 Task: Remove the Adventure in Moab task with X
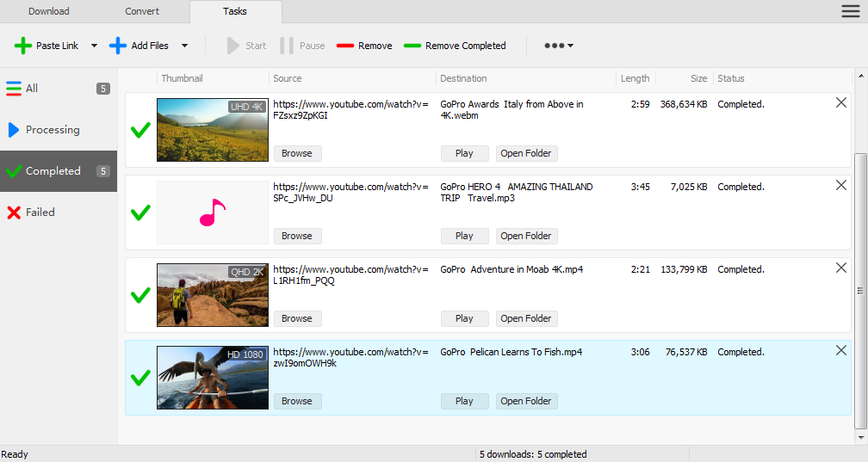(840, 268)
